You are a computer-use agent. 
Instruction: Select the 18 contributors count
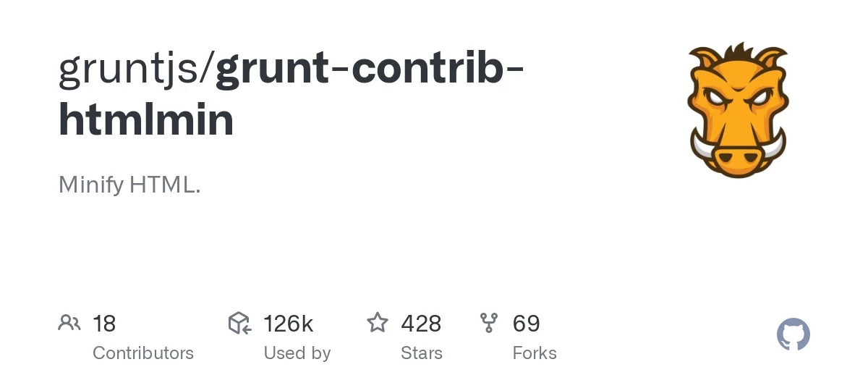[104, 324]
